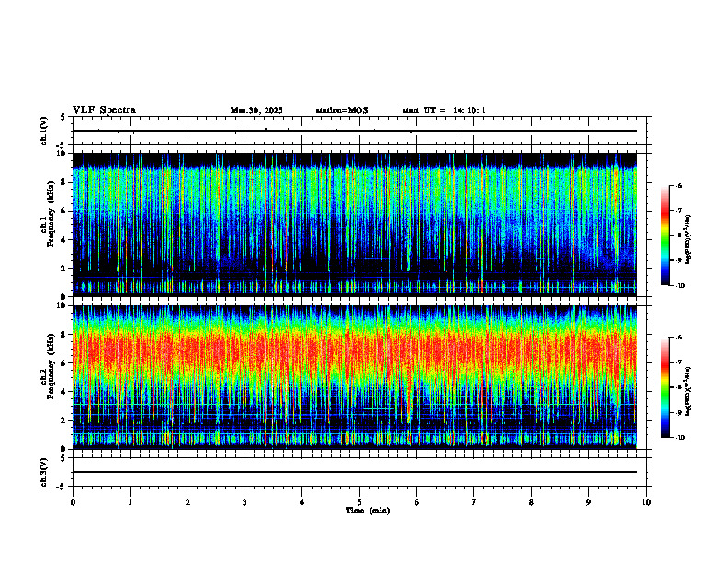The width and height of the screenshot is (728, 563).
Task: Click the time axis tick label 7
Action: point(474,502)
